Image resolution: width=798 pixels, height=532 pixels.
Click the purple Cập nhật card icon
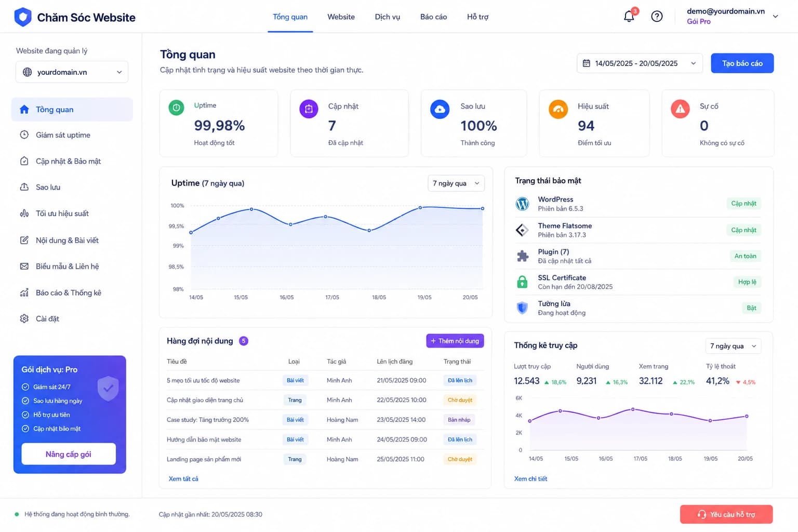point(309,109)
